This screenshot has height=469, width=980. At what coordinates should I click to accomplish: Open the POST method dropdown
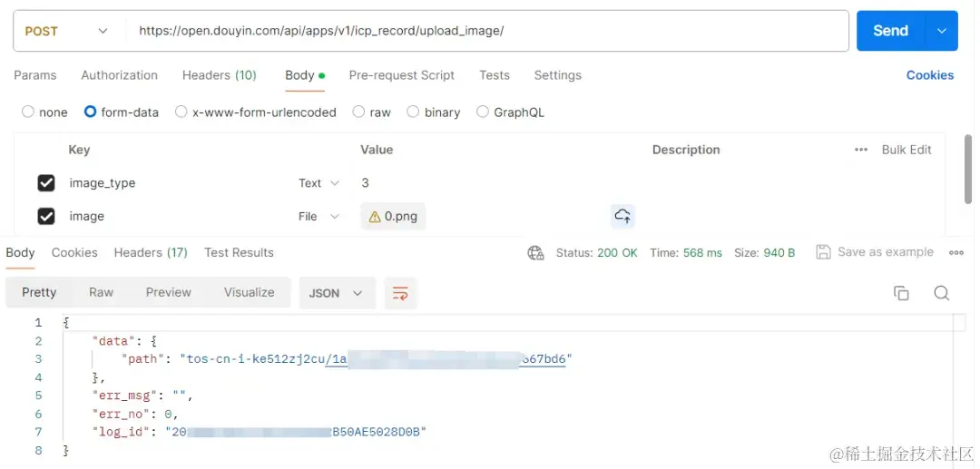(x=66, y=31)
